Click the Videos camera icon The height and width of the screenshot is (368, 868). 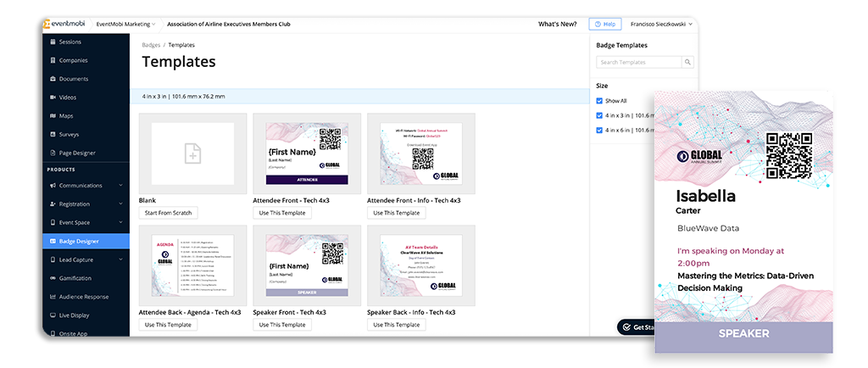pyautogui.click(x=53, y=98)
